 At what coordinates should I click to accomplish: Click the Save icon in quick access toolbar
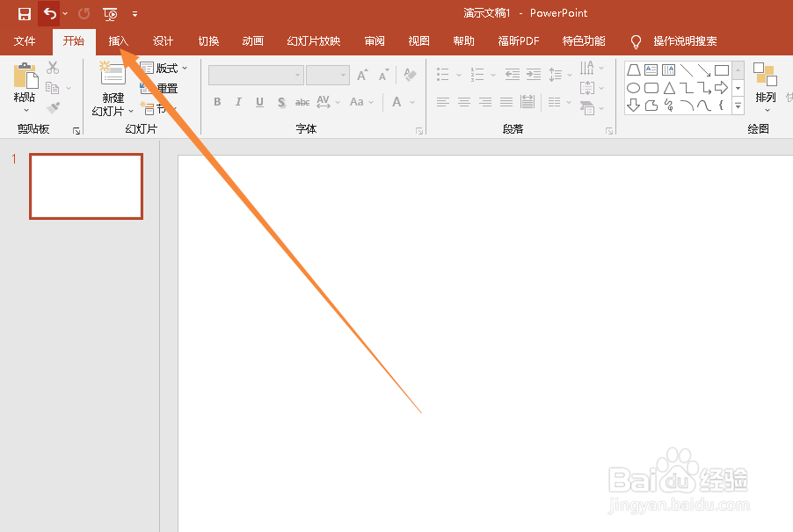tap(25, 14)
